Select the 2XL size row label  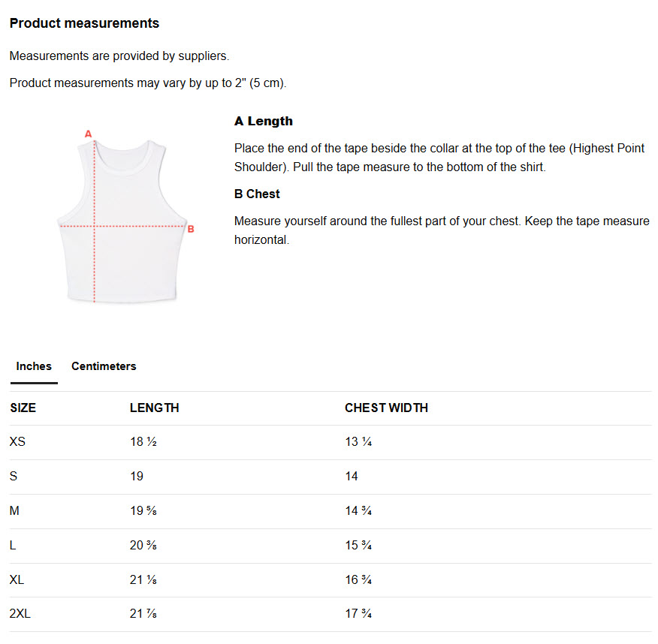pos(20,614)
